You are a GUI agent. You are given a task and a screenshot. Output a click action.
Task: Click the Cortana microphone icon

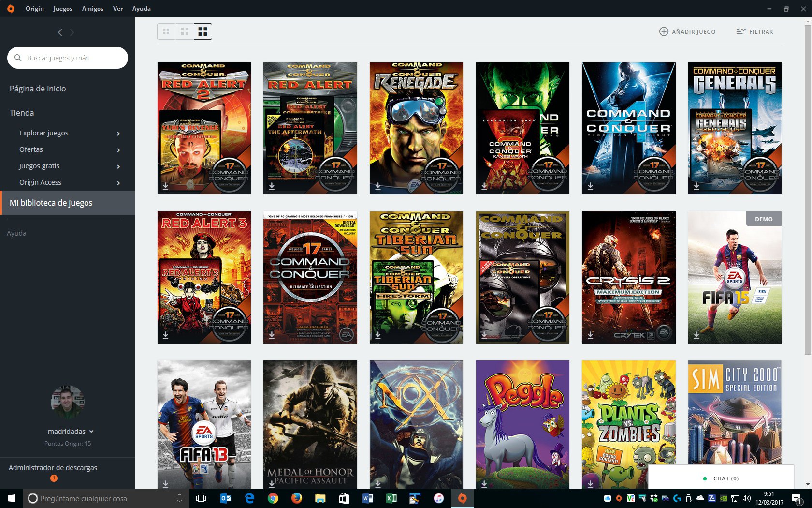pyautogui.click(x=179, y=498)
